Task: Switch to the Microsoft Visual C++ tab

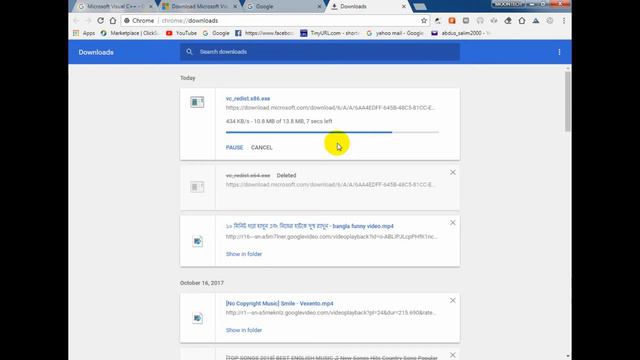Action: coord(114,7)
